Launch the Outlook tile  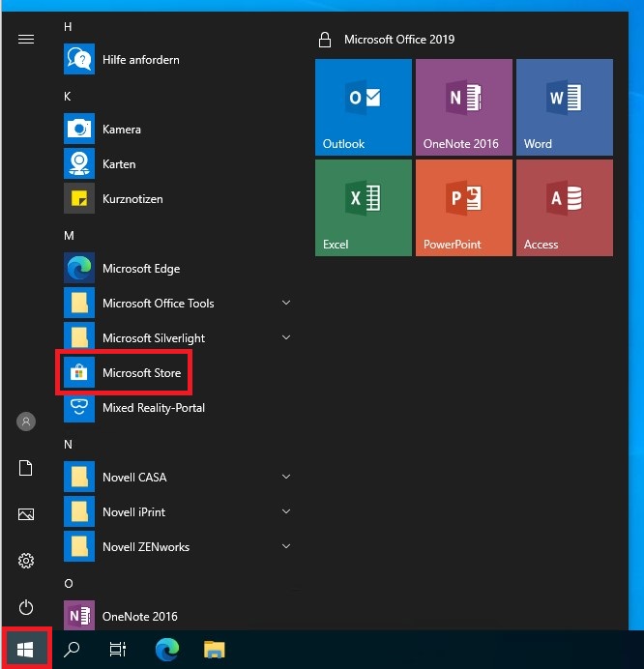pyautogui.click(x=364, y=107)
